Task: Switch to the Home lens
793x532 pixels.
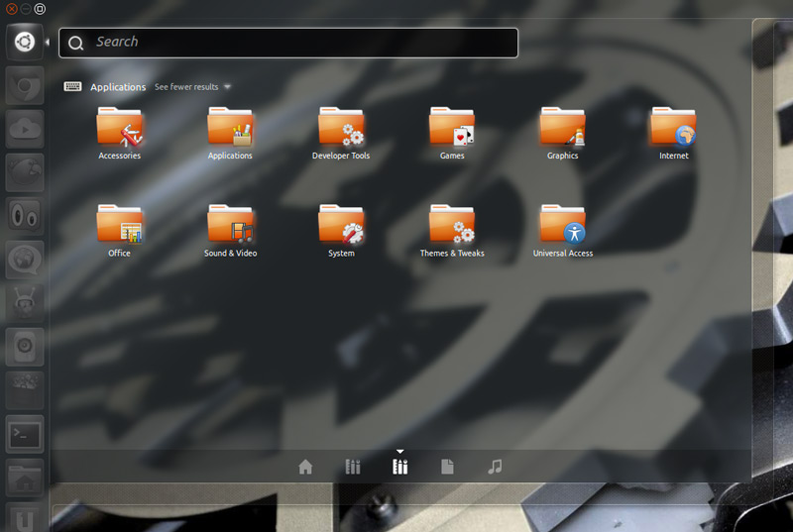Action: tap(305, 467)
